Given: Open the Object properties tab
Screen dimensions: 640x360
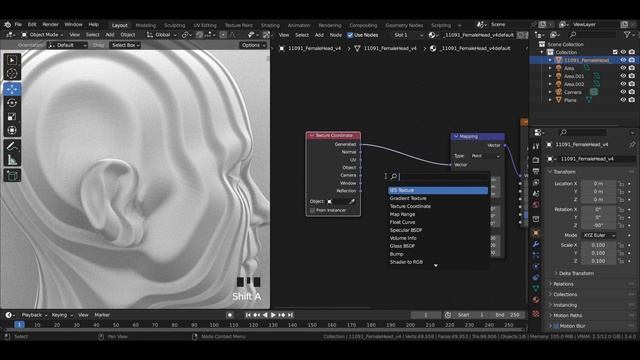Looking at the screenshot, I should pos(536,233).
